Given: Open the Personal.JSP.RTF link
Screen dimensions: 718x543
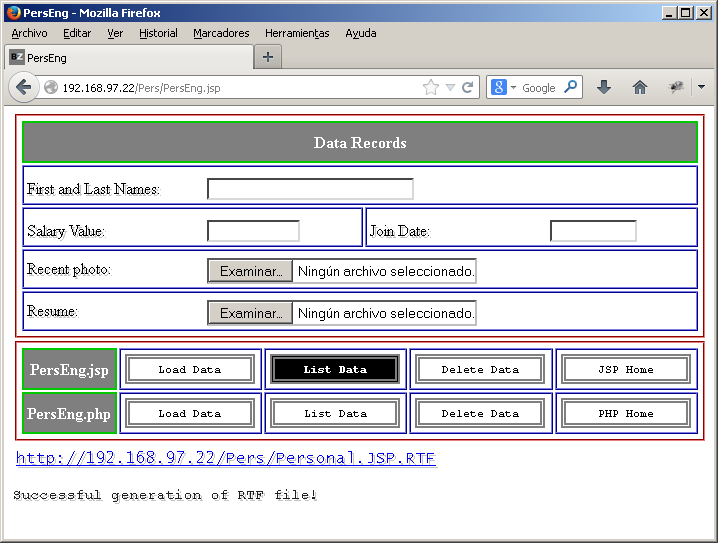Looking at the screenshot, I should [225, 458].
